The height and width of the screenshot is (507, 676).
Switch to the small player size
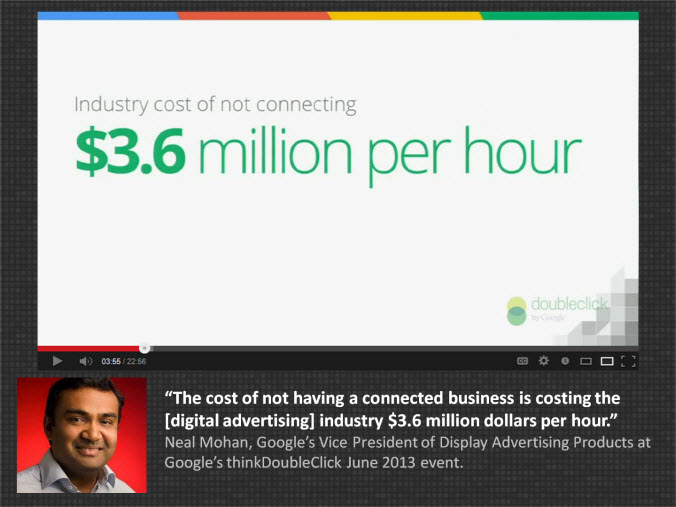586,361
